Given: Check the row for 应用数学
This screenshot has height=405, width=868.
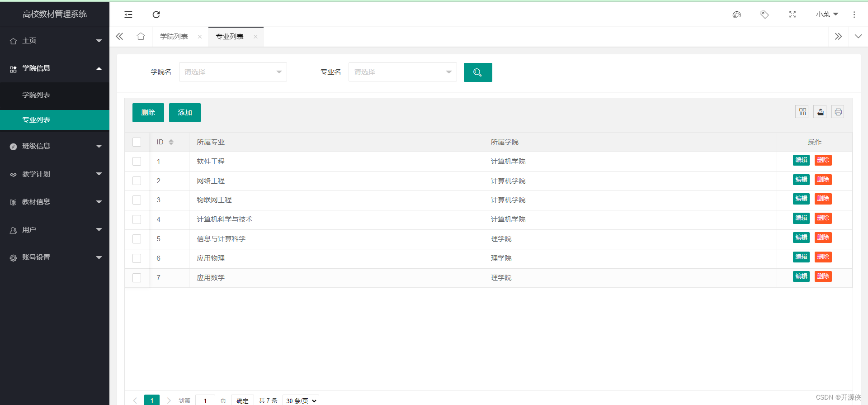Looking at the screenshot, I should (137, 278).
